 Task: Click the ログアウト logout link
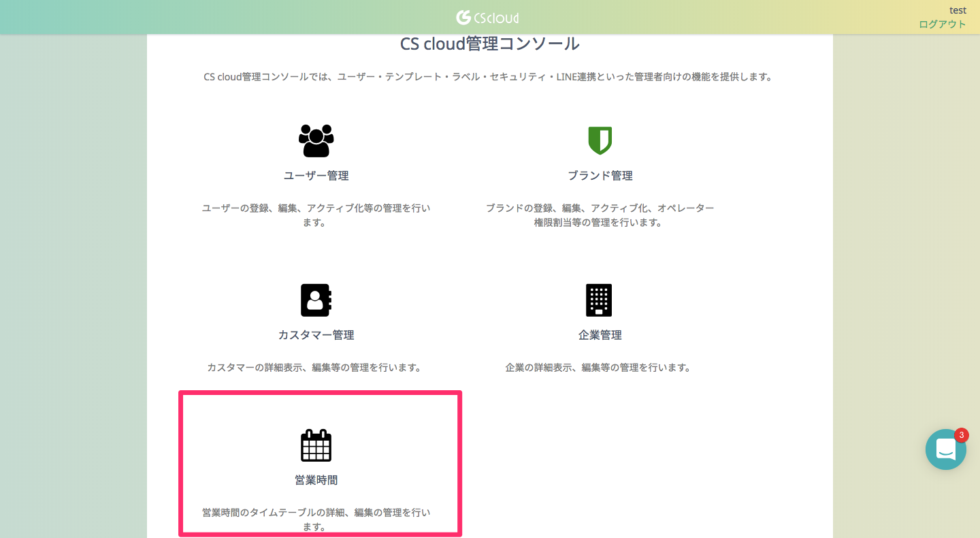[942, 24]
